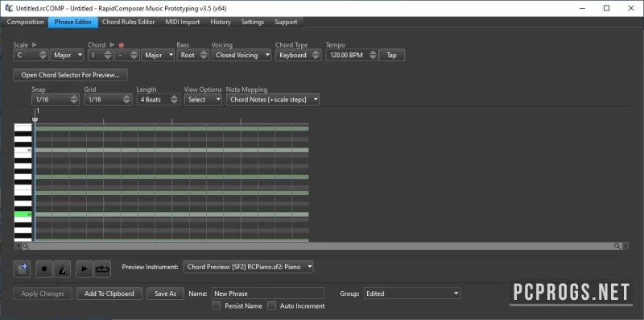
Task: Click the Scale preview play triangle
Action: tap(35, 45)
